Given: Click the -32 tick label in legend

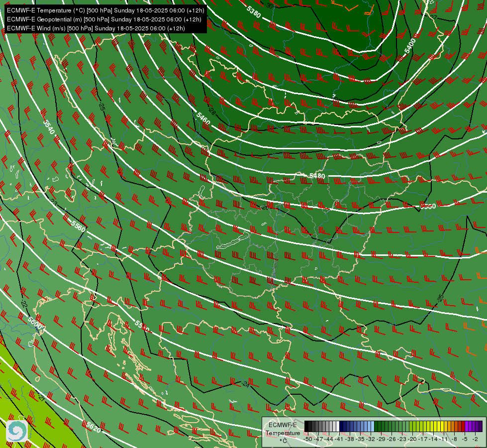Looking at the screenshot, I should click(371, 439).
